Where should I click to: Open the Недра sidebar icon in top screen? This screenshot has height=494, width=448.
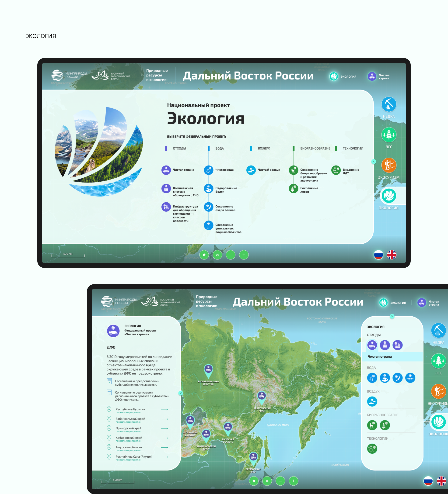point(389,104)
